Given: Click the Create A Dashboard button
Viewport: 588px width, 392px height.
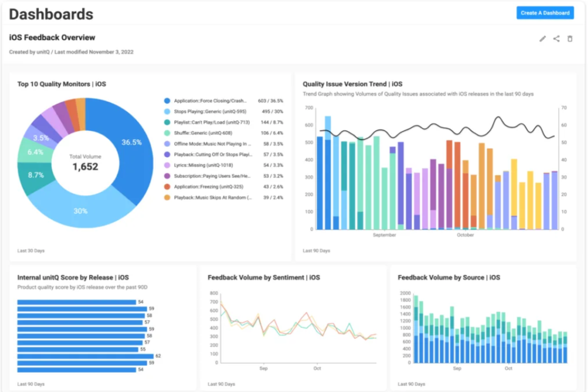Looking at the screenshot, I should click(x=545, y=13).
